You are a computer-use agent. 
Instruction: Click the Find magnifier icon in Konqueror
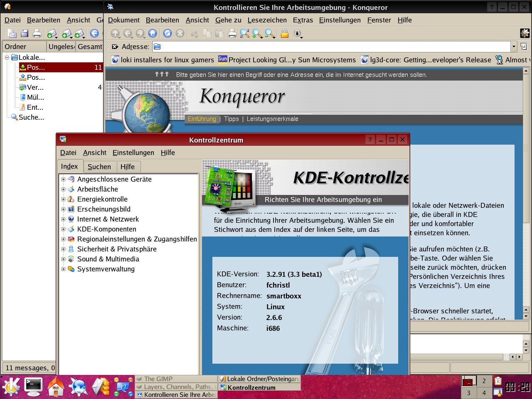pyautogui.click(x=245, y=34)
